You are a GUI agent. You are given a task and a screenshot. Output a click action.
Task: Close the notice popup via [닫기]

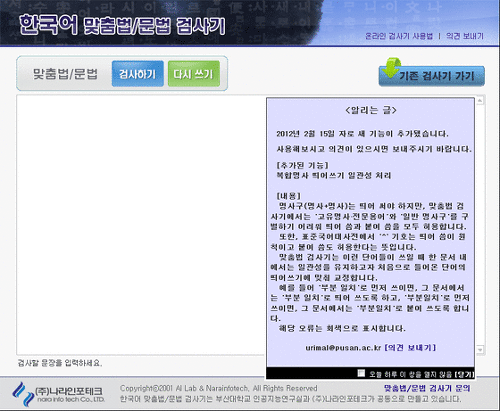[x=464, y=374]
